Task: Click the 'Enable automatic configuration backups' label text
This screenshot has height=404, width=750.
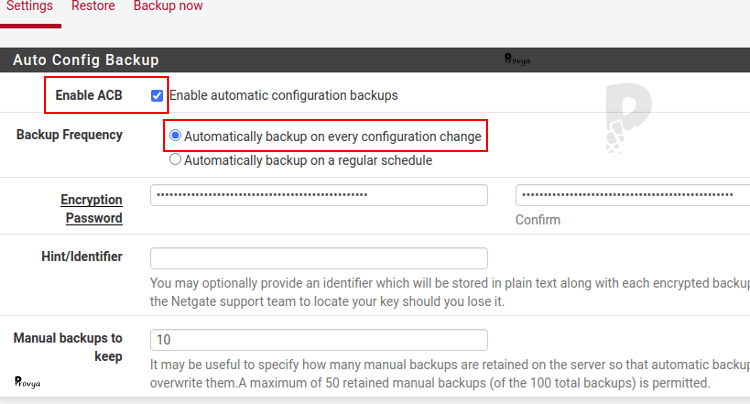Action: 283,96
